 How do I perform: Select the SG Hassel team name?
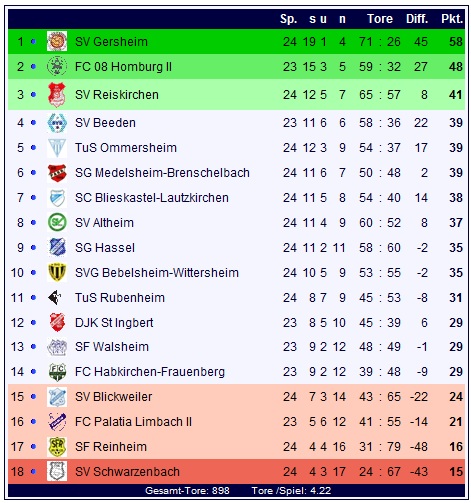pyautogui.click(x=105, y=248)
